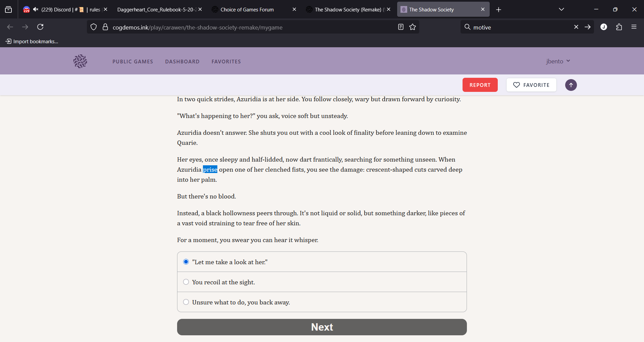Open the Favorites menu item

(x=226, y=62)
